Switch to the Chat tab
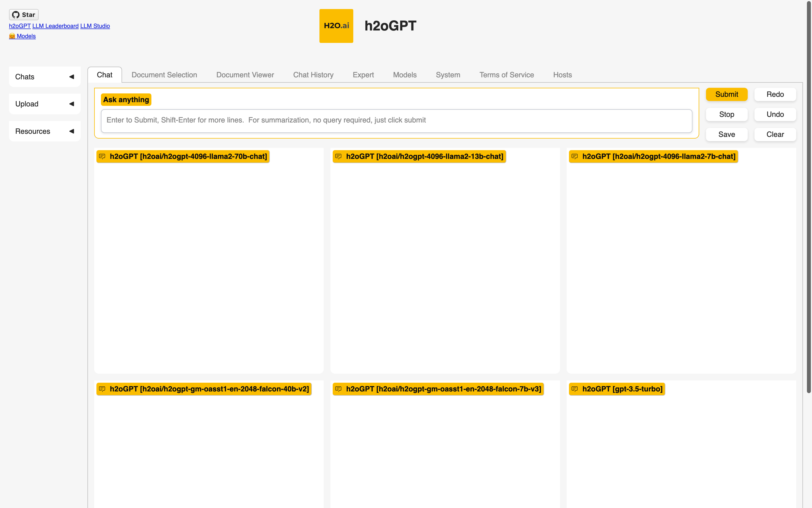Screen dimensions: 812x508 coord(105,75)
